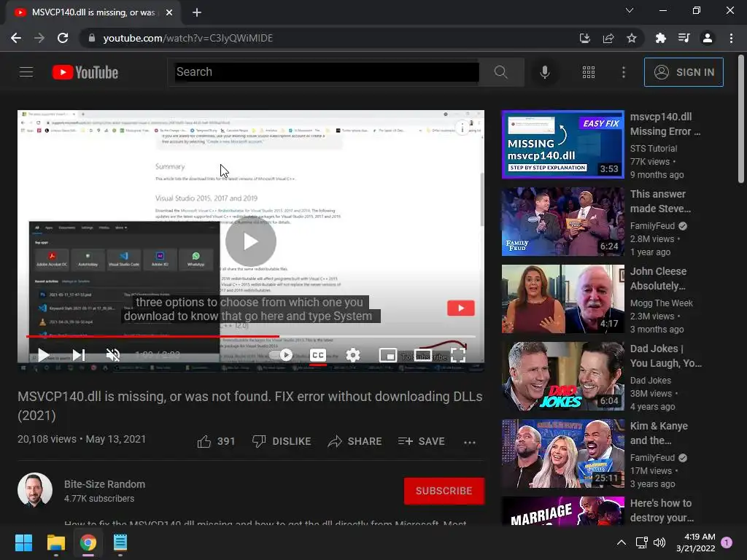Open File Explorer from taskbar
This screenshot has height=560, width=747.
[x=55, y=542]
